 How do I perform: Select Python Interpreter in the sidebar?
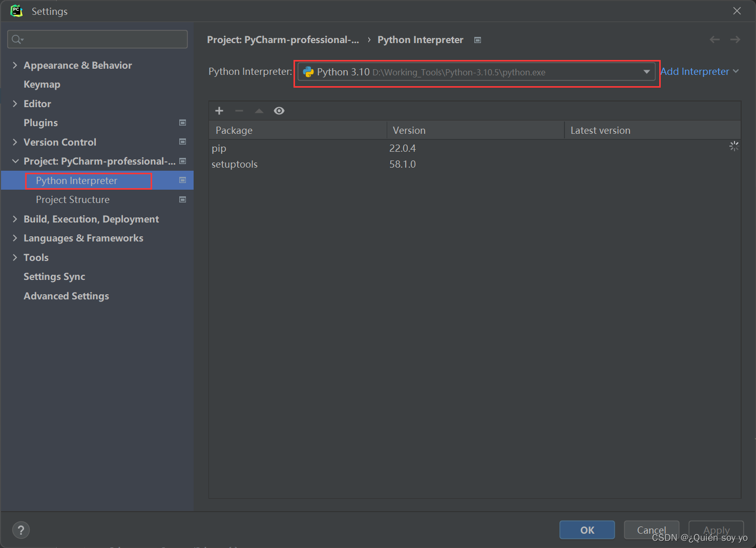(x=76, y=180)
